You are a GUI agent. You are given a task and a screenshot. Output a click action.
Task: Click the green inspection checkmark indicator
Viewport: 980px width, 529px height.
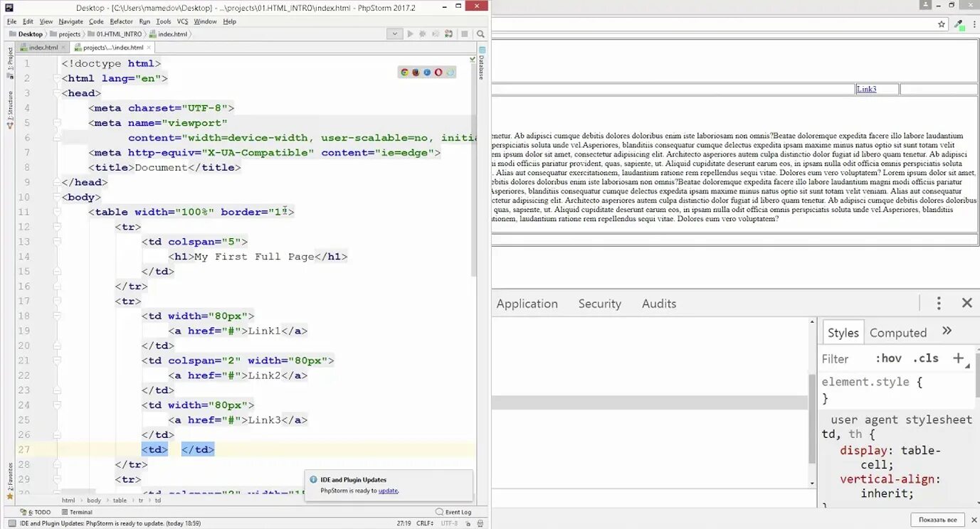point(473,59)
